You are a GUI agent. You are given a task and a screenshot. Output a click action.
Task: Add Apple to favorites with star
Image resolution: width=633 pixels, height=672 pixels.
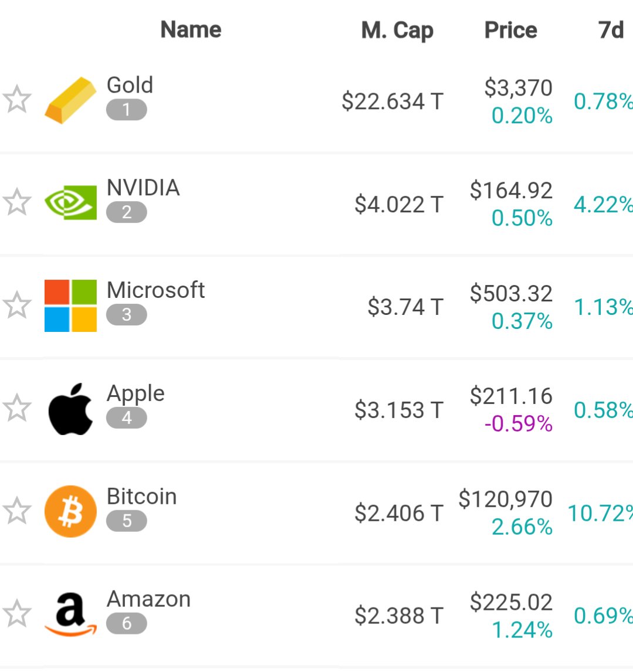point(17,408)
